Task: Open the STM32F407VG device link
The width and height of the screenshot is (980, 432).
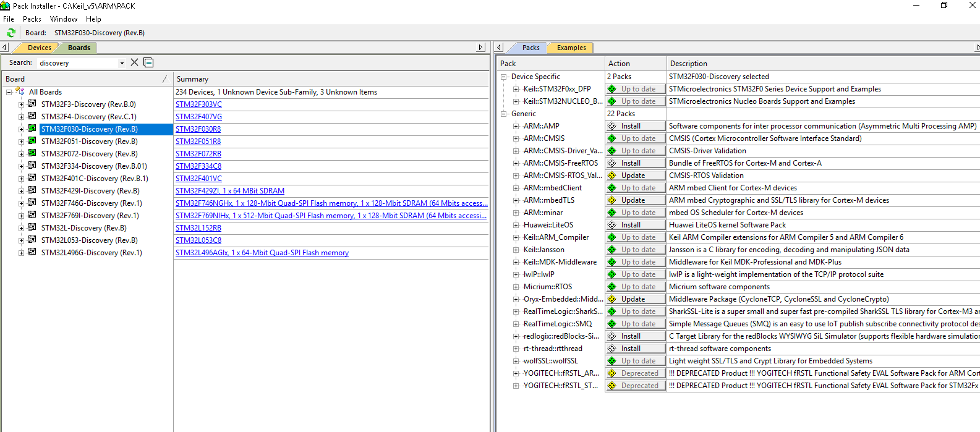Action: [x=198, y=117]
